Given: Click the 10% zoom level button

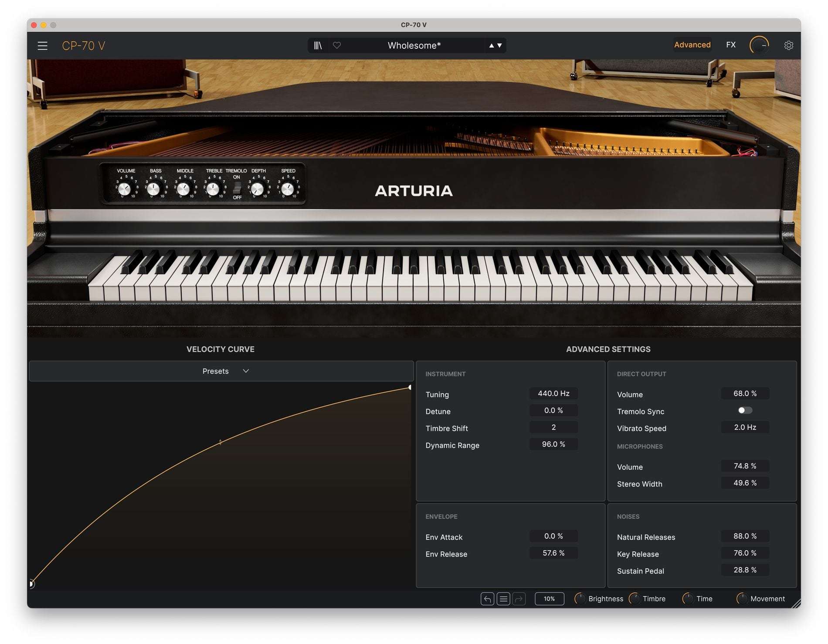Looking at the screenshot, I should (549, 599).
